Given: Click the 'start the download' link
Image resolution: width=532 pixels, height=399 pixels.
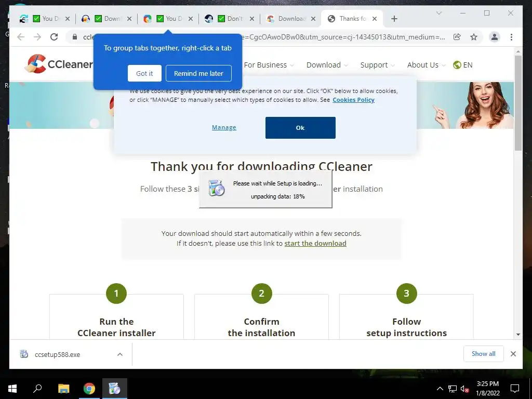Looking at the screenshot, I should (x=315, y=243).
